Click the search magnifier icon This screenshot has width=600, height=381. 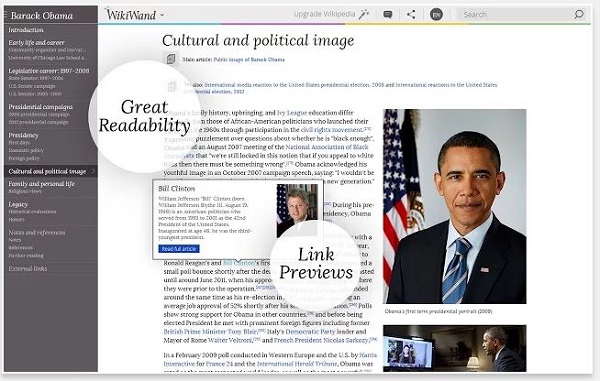(x=579, y=15)
